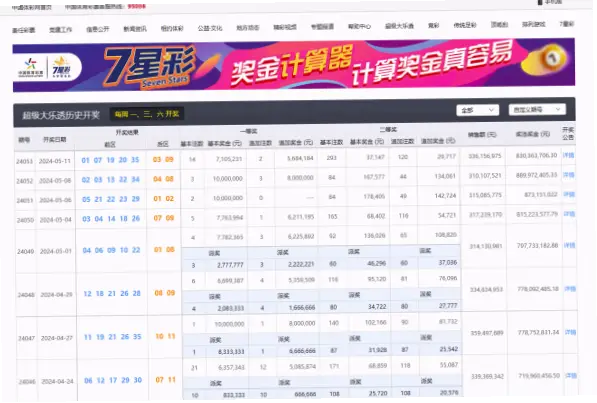The image size is (597, 403).
Task: Click the 期号 column header
Action: click(24, 140)
